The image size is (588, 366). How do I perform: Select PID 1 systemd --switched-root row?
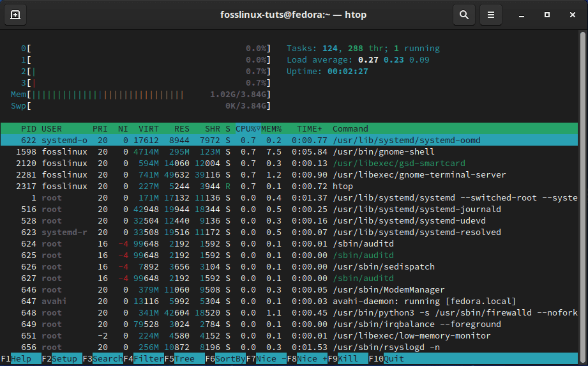[x=289, y=198]
